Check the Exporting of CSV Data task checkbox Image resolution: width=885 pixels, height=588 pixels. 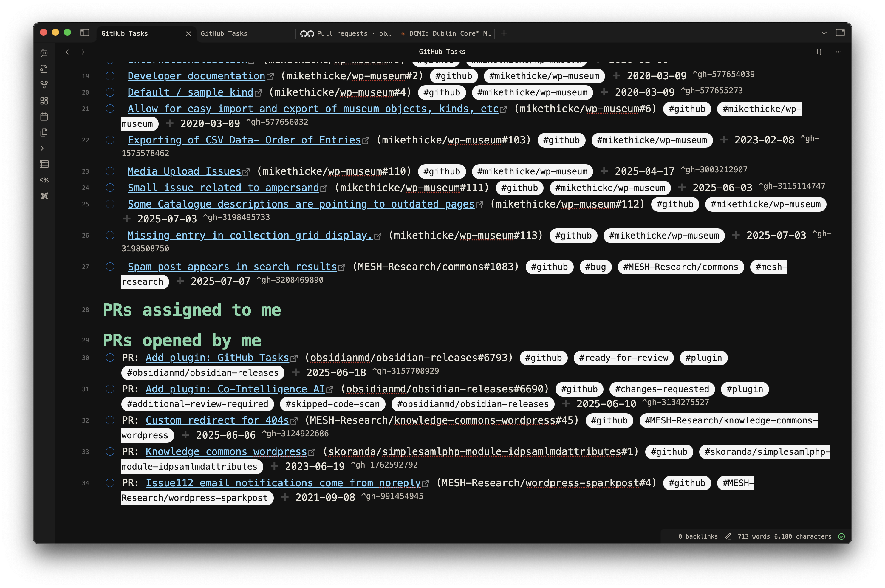pyautogui.click(x=110, y=140)
